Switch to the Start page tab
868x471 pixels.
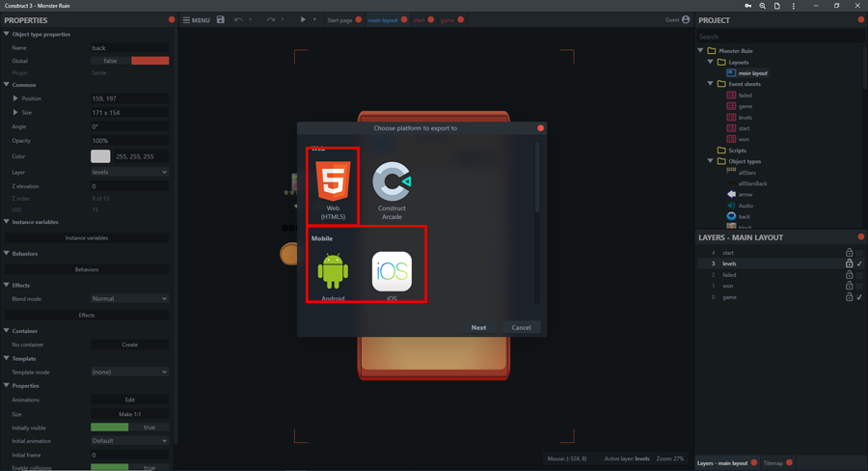[x=339, y=20]
